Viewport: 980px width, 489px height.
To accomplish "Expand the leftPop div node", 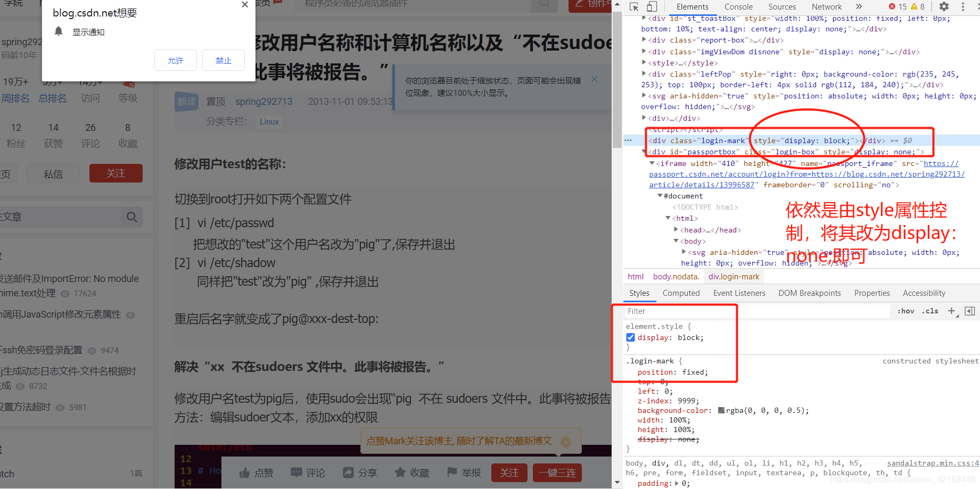I will tap(644, 74).
